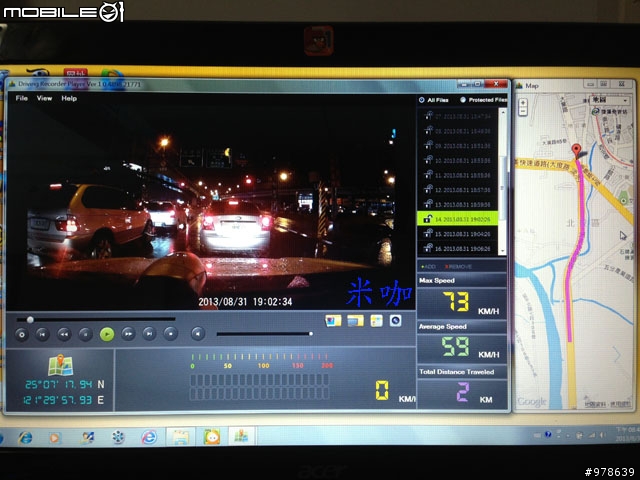Open the second yellow folder toolbar icon
Screen dimensions: 640x480
pos(355,321)
